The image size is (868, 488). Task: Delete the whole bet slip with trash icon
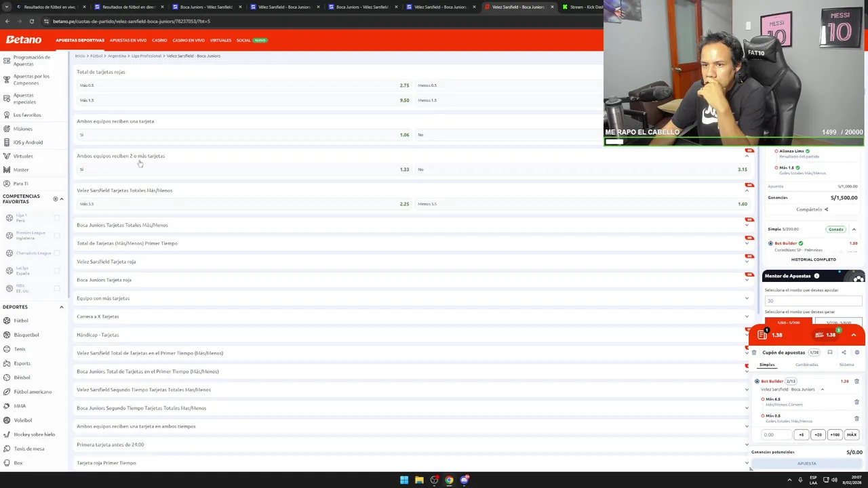coord(754,352)
